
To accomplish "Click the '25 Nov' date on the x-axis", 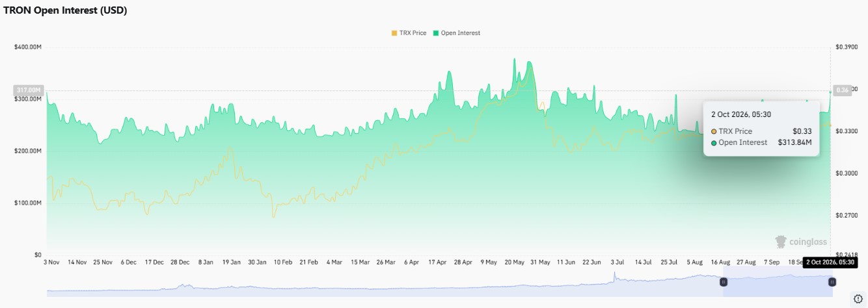I will [x=102, y=263].
